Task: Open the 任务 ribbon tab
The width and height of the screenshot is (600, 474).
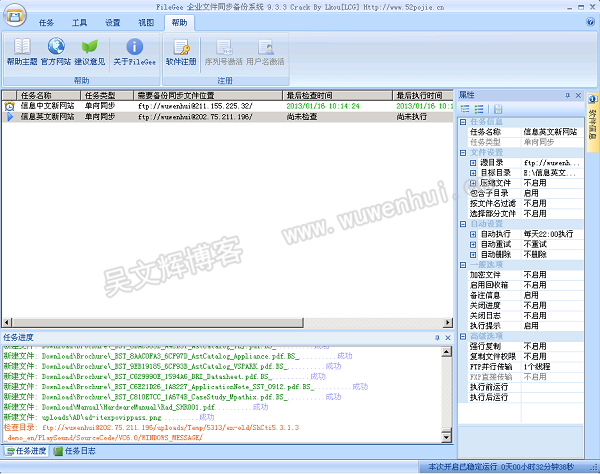Action: [x=47, y=21]
